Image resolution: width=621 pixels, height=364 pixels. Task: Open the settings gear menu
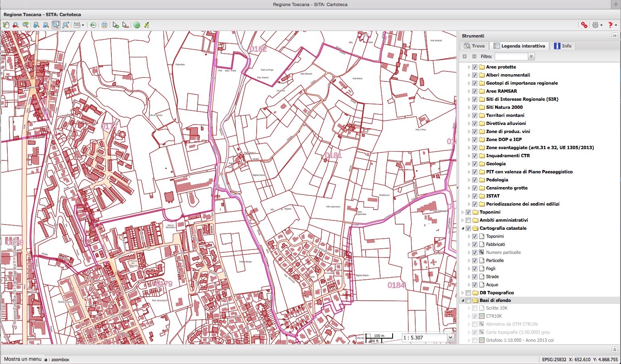597,25
